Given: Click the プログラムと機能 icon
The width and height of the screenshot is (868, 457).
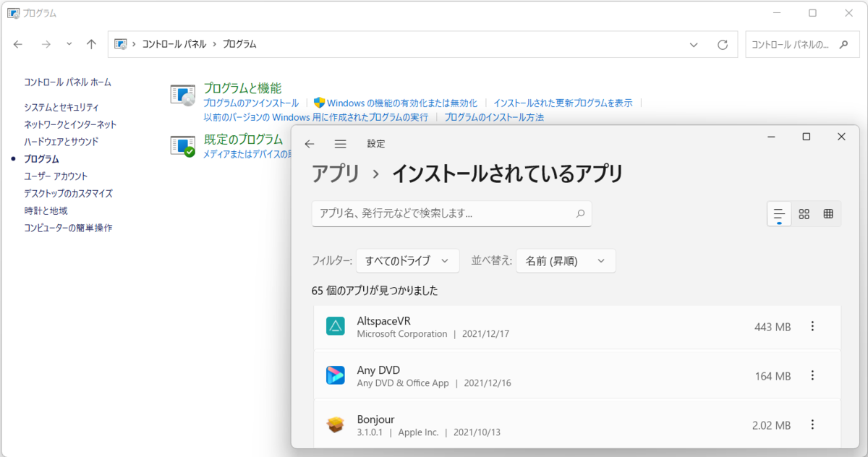Looking at the screenshot, I should click(183, 95).
